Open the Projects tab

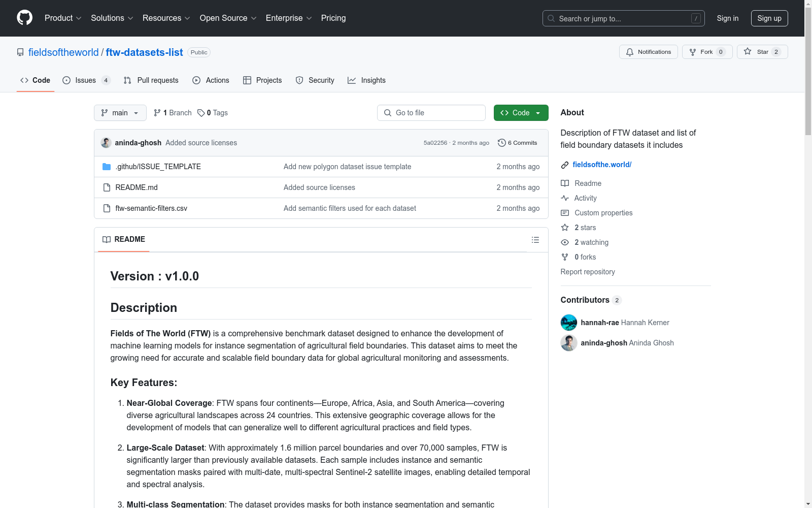point(262,80)
